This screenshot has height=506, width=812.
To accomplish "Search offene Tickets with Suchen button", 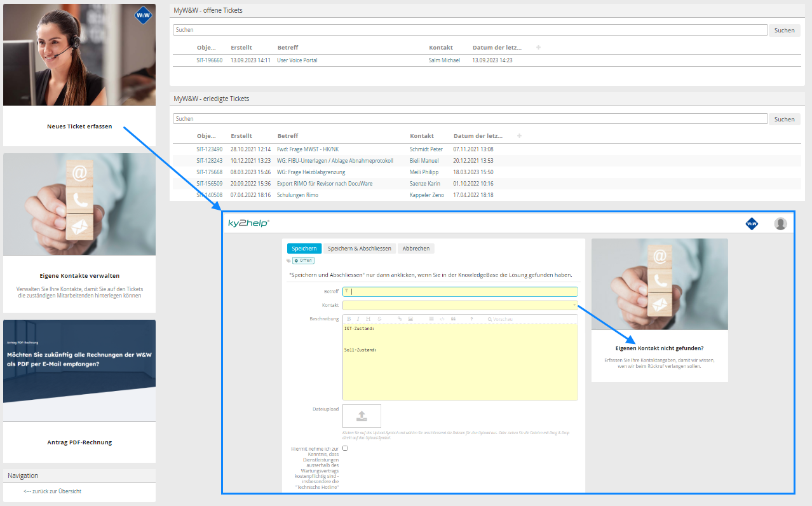I will point(784,30).
